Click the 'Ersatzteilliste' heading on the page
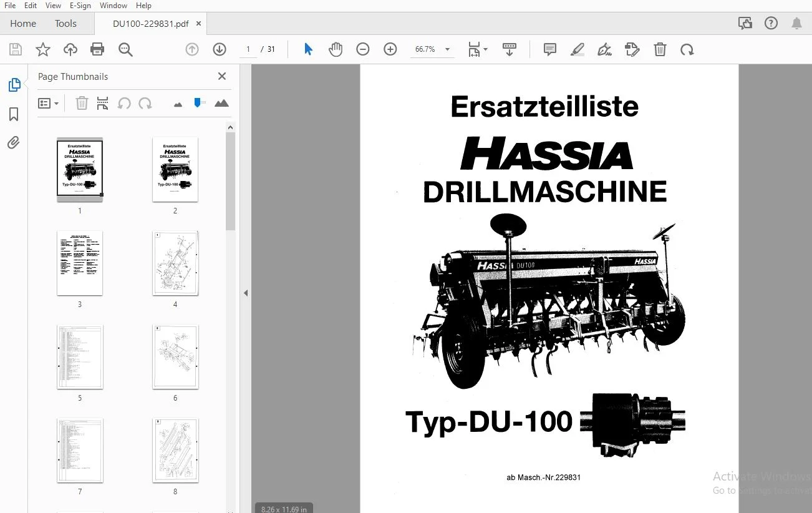The height and width of the screenshot is (513, 812). tap(544, 106)
